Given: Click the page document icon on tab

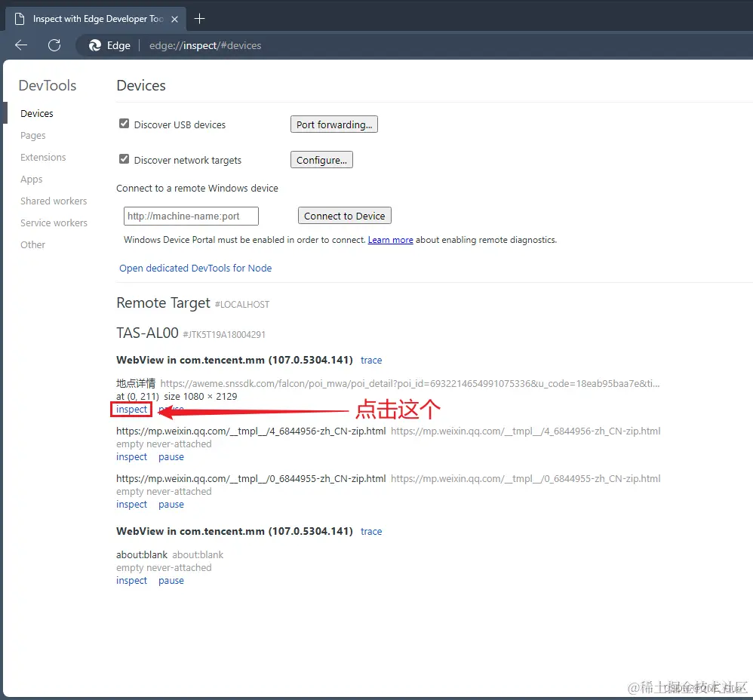Looking at the screenshot, I should [19, 19].
